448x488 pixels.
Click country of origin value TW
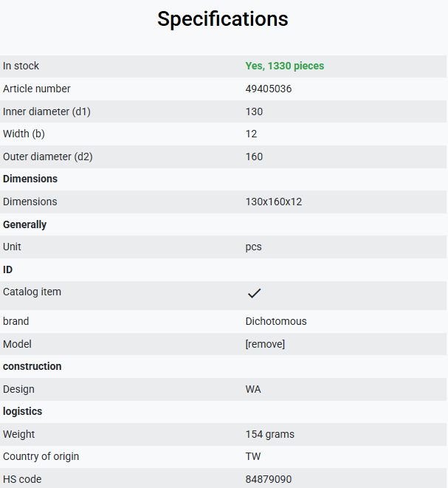click(253, 456)
